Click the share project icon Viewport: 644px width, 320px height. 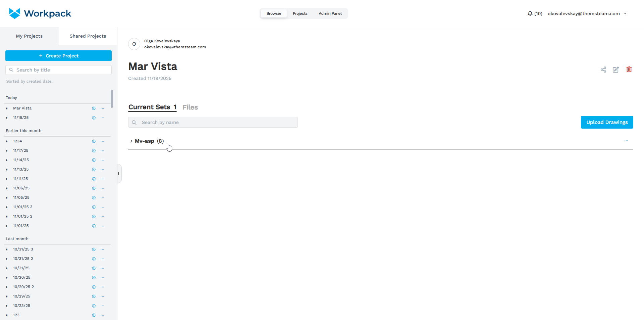click(603, 70)
